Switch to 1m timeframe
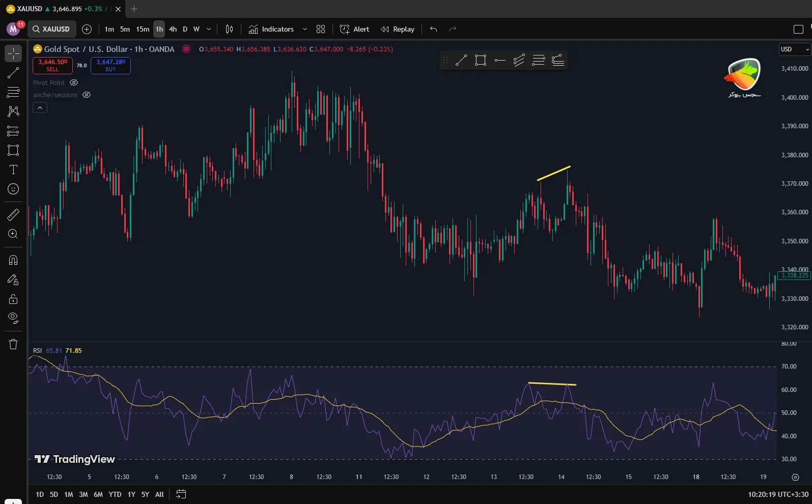 pos(109,29)
